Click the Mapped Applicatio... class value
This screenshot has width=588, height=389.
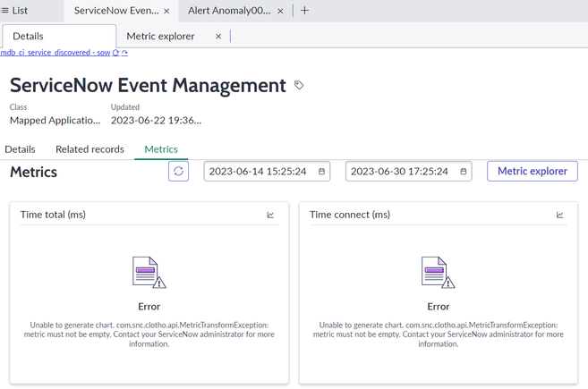[x=55, y=121]
